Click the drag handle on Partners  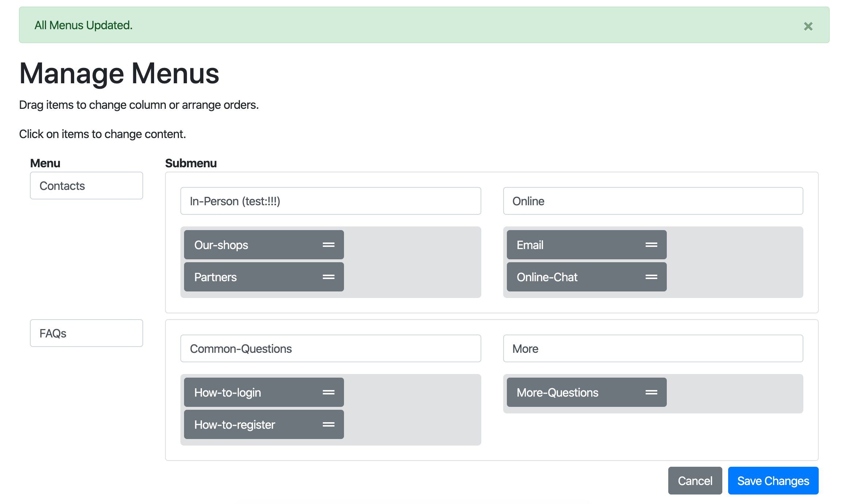point(329,277)
